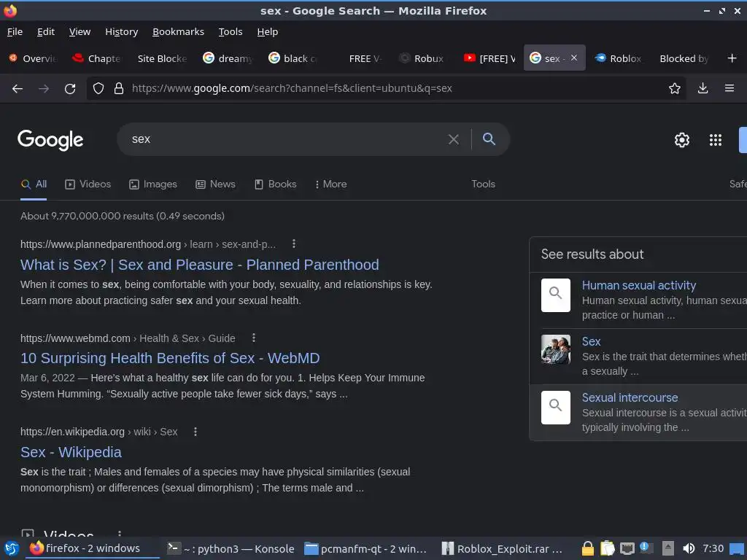The width and height of the screenshot is (747, 560).
Task: Select the All search filter
Action: click(x=34, y=184)
